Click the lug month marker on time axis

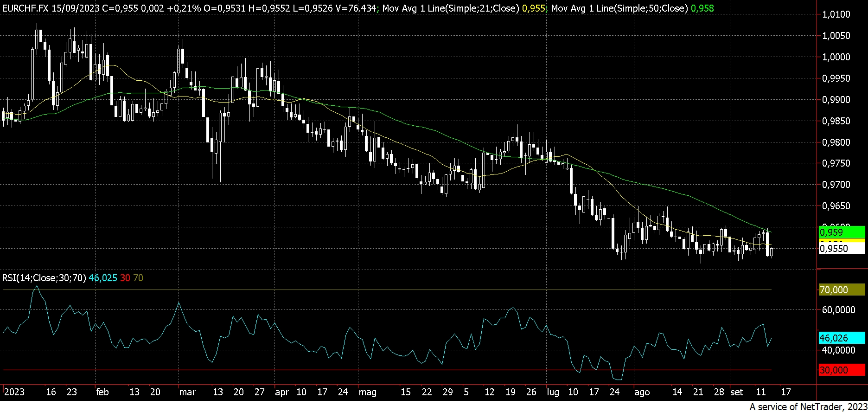(553, 392)
